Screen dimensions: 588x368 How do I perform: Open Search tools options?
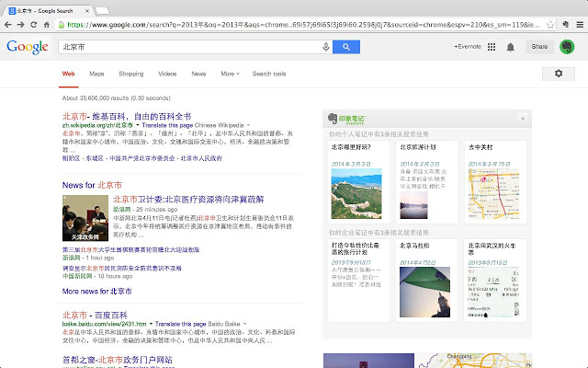tap(269, 74)
